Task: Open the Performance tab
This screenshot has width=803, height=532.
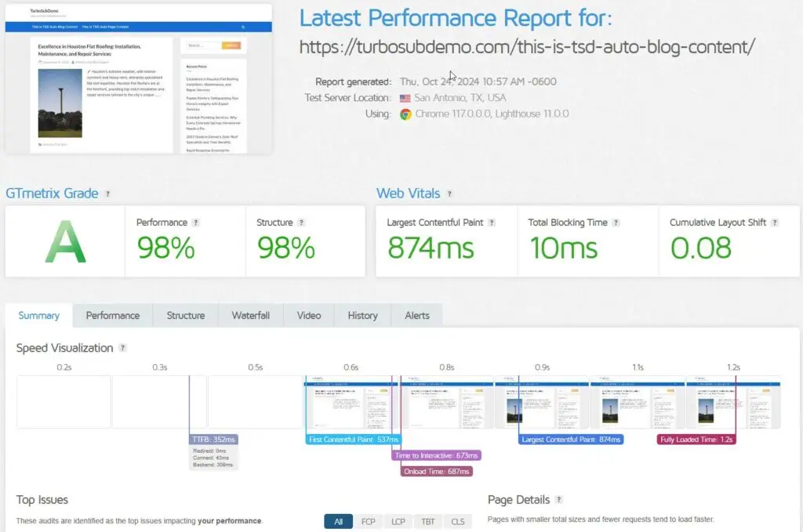Action: coord(113,316)
